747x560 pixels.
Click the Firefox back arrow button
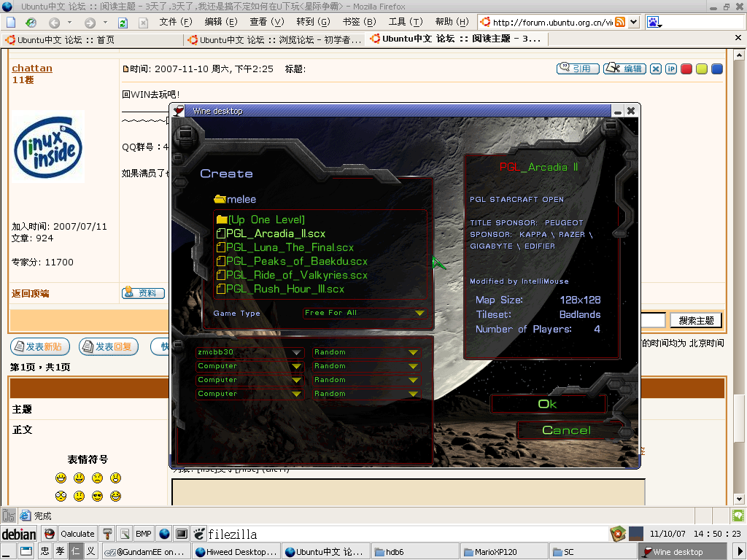point(54,23)
